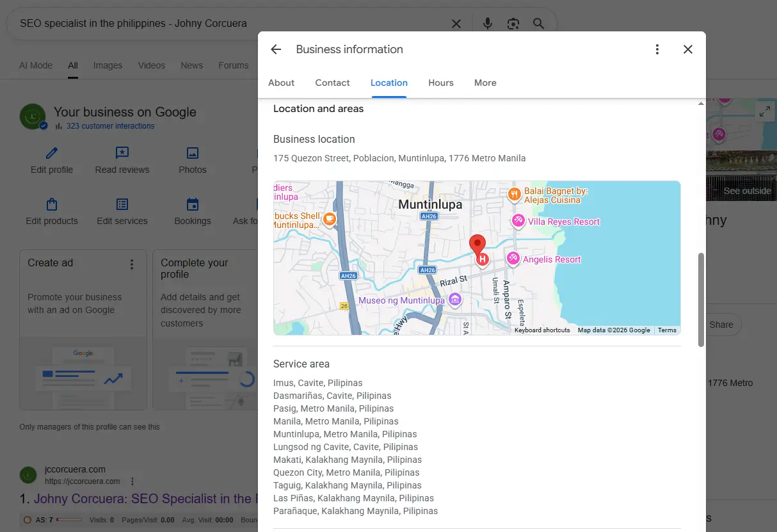Open the three-dot menu in Business information

(x=657, y=49)
